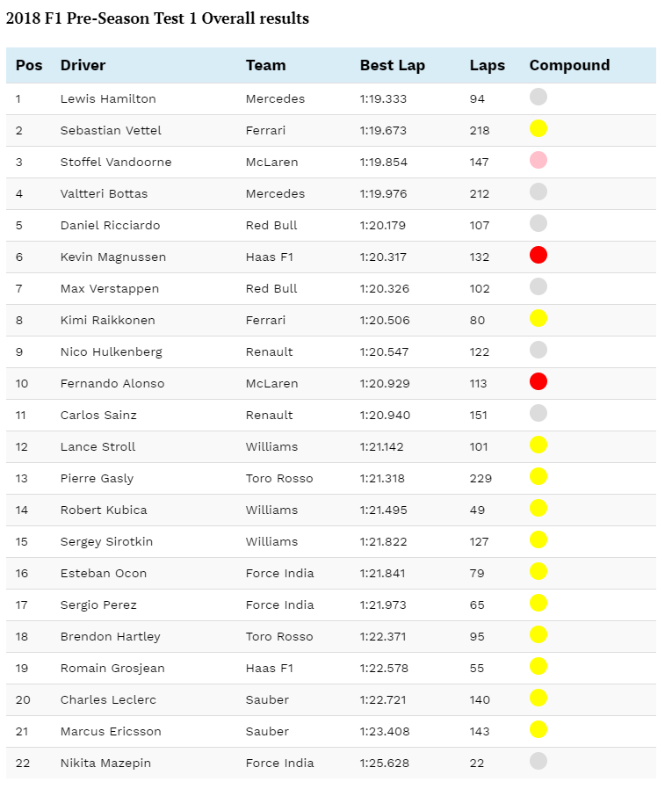Click Lewis Hamilton's grey compound dot
The height and width of the screenshot is (789, 672).
(538, 97)
